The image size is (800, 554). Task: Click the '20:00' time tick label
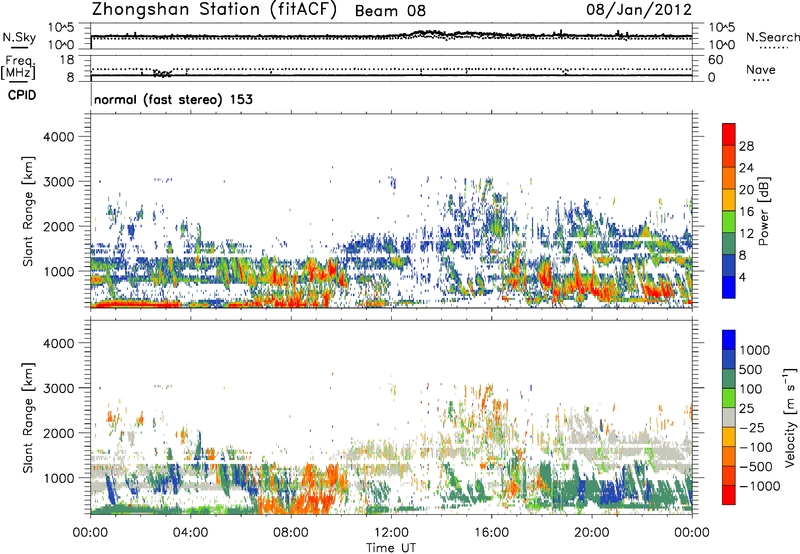pos(592,533)
